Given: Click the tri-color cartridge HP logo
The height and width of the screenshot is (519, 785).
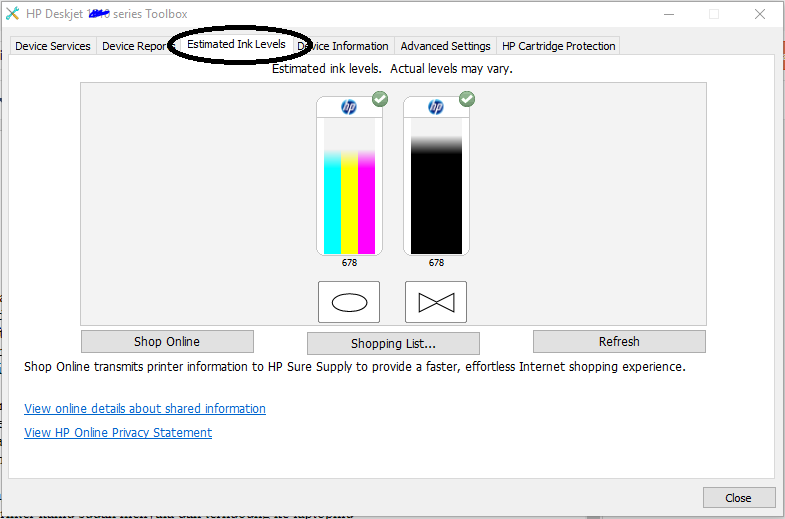Looking at the screenshot, I should pyautogui.click(x=349, y=107).
